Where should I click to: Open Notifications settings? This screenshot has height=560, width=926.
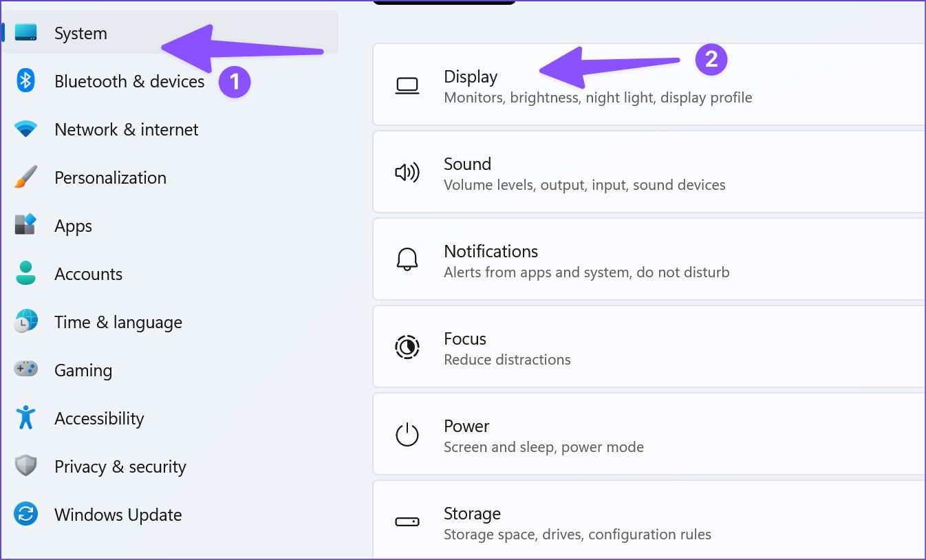649,259
